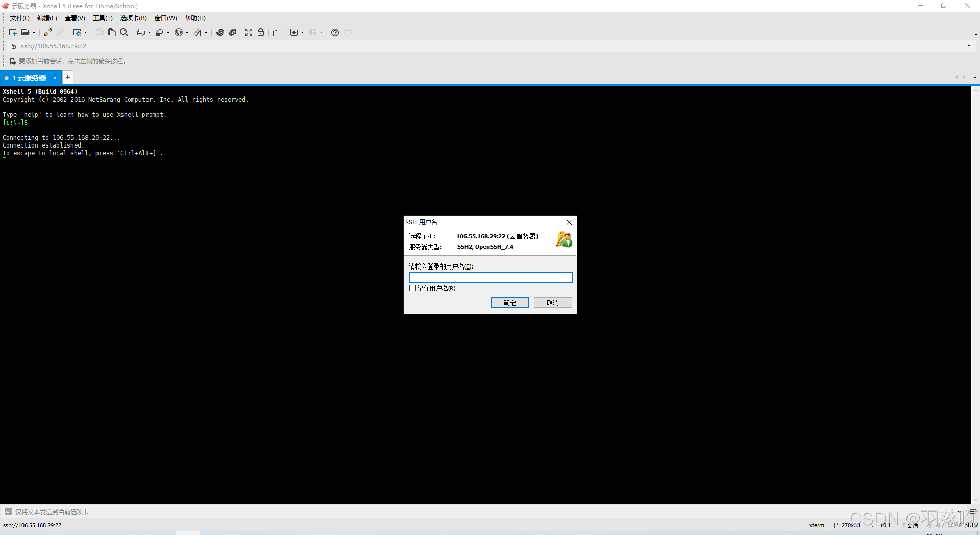Click the 270x53 terminal size indicator
The width and height of the screenshot is (980, 535).
[x=850, y=525]
